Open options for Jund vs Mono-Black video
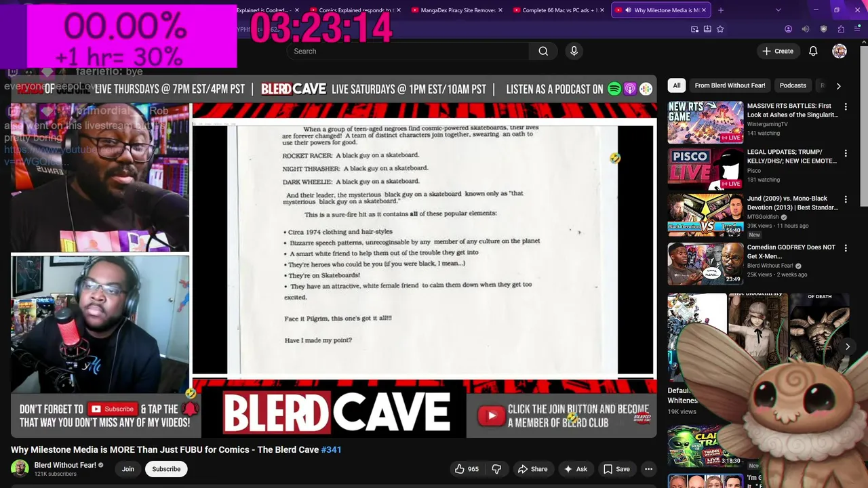This screenshot has height=488, width=868. coord(846,199)
